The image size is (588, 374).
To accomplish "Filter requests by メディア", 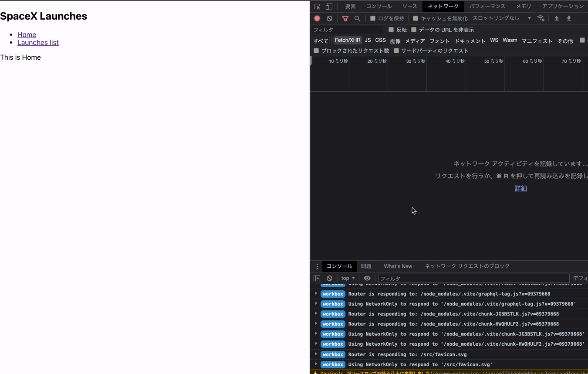I will pos(415,41).
